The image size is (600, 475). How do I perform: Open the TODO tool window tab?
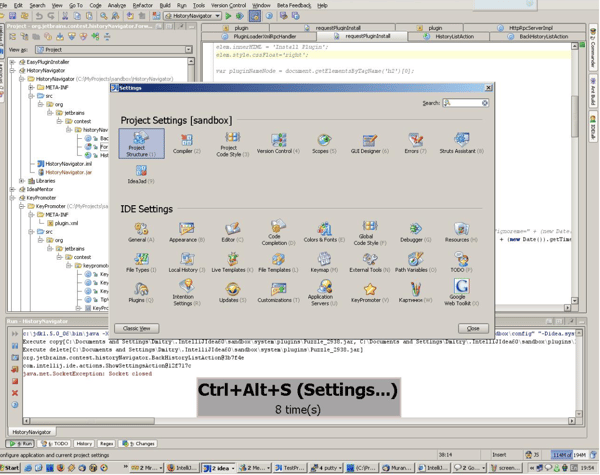point(54,444)
